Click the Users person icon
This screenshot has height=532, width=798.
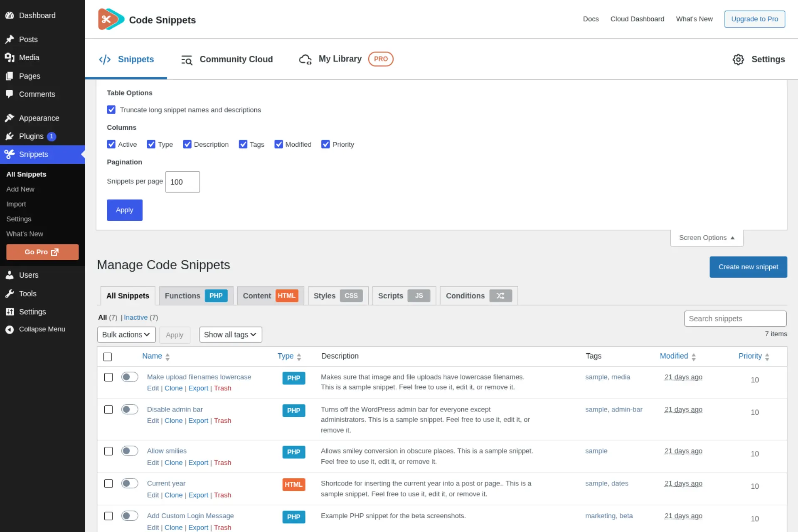[x=10, y=275]
